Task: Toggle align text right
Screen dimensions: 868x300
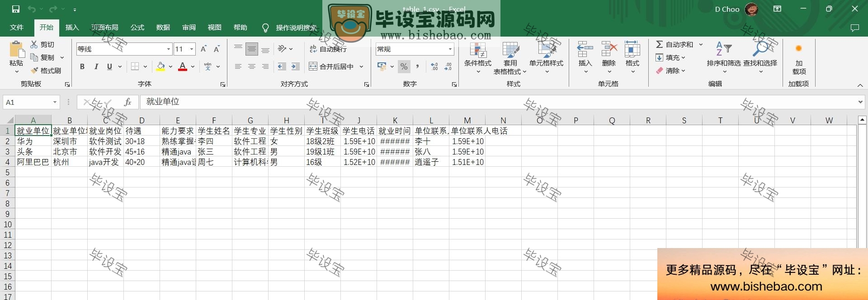Action: [265, 66]
